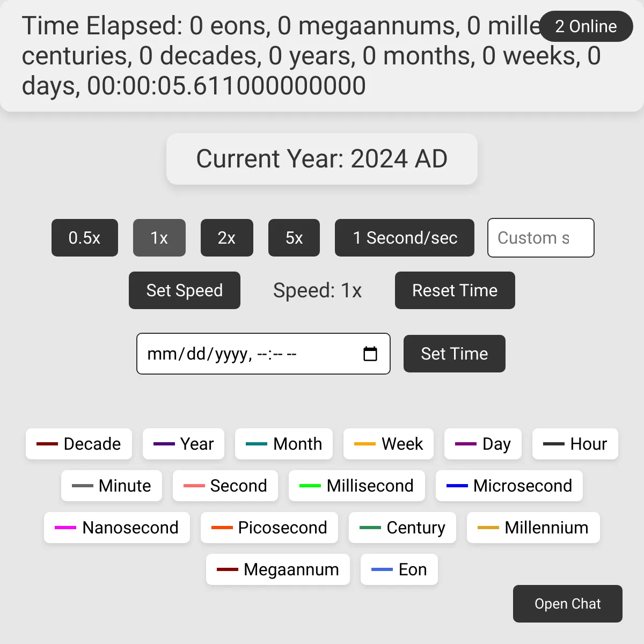This screenshot has height=644, width=644.
Task: Select the 0.5x speed button
Action: [85, 238]
